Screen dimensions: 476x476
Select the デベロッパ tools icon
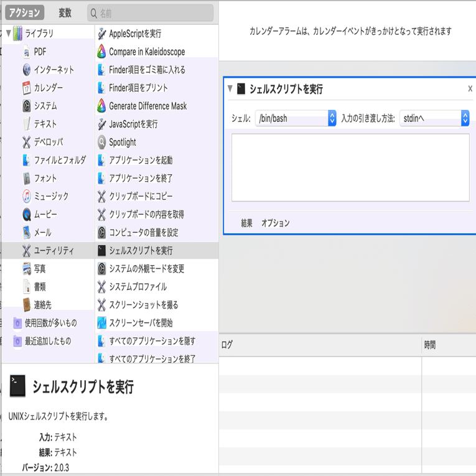coord(26,142)
